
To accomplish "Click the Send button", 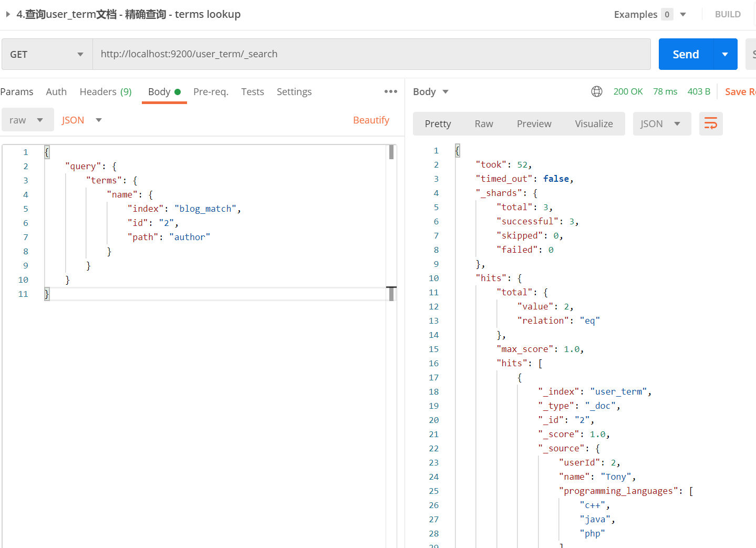I will click(686, 54).
